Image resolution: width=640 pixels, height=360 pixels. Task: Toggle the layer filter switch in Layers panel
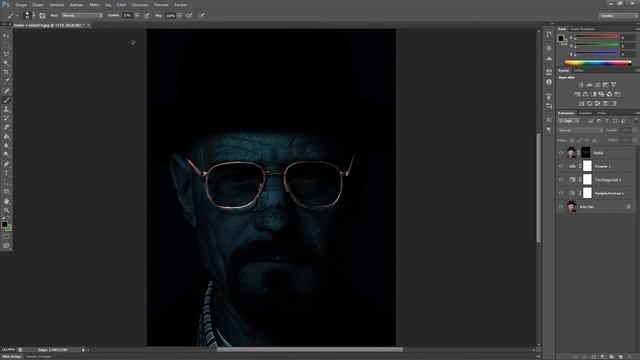coord(635,121)
